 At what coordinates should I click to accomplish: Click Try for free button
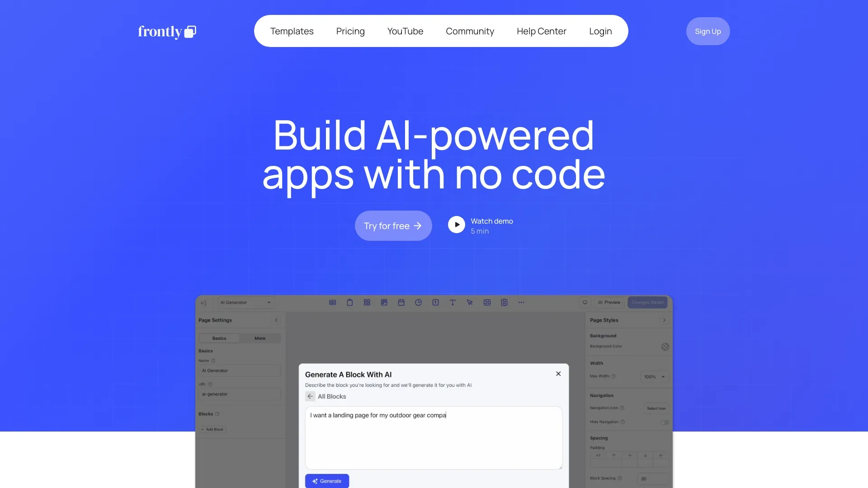(x=393, y=225)
